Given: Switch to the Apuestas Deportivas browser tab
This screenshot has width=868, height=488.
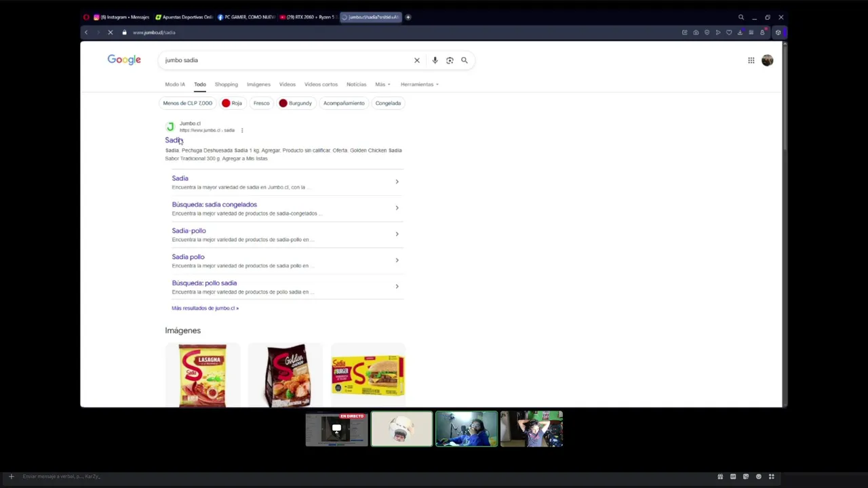Looking at the screenshot, I should click(183, 17).
